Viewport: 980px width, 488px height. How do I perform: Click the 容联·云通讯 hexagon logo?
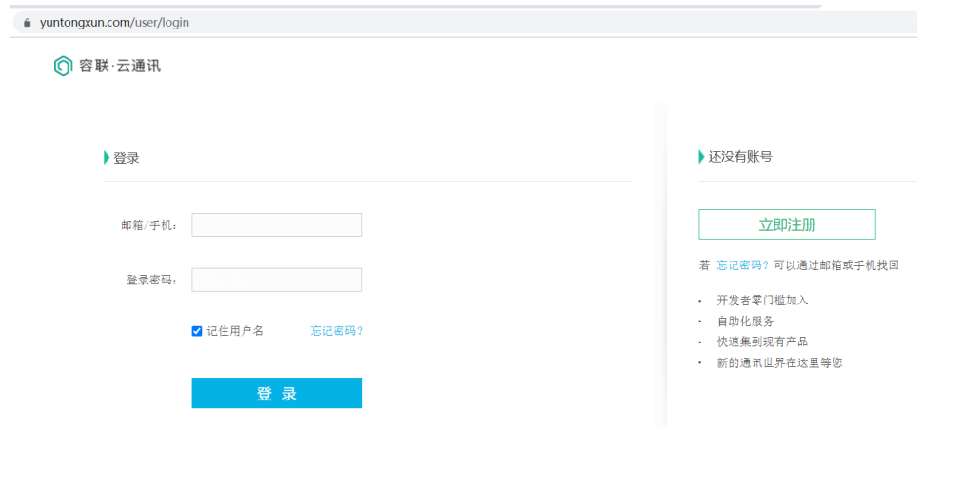[x=63, y=66]
